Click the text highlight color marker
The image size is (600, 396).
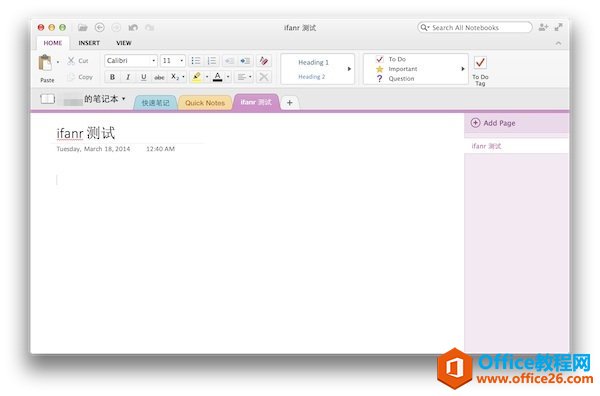(196, 77)
